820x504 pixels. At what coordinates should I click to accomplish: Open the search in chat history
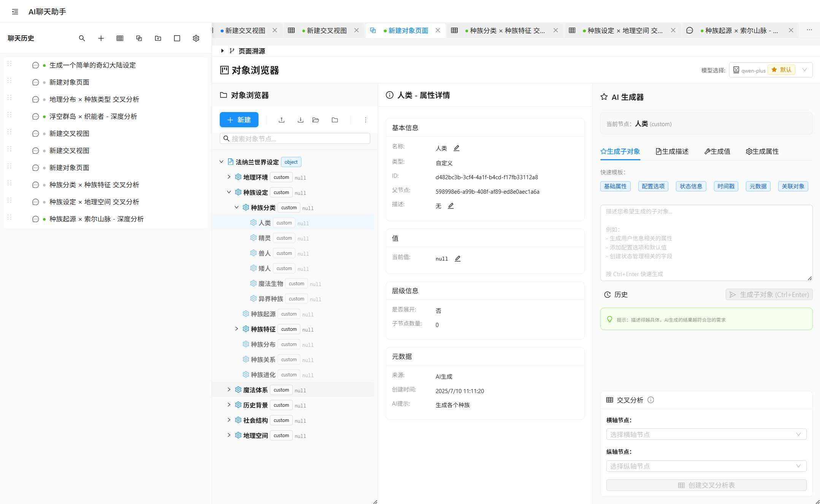point(82,38)
